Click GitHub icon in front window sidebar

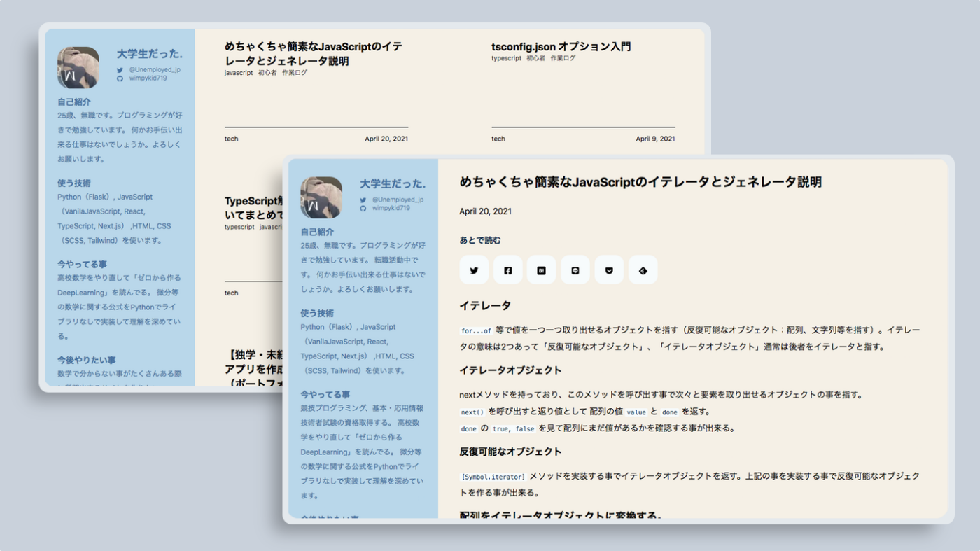click(x=363, y=209)
